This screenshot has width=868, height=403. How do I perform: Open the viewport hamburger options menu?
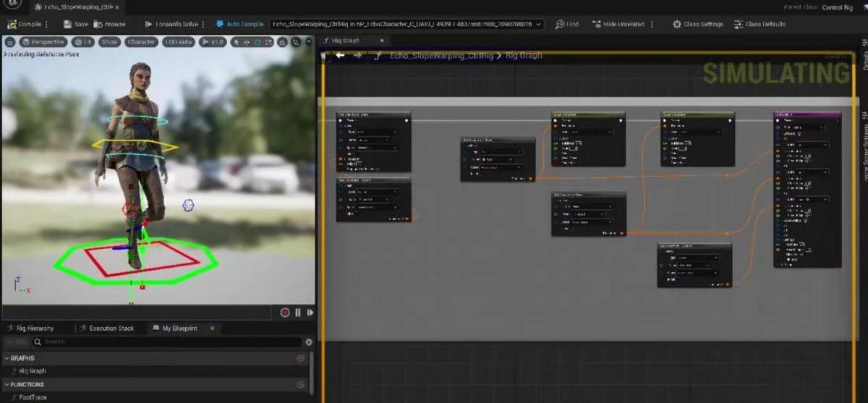[10, 42]
